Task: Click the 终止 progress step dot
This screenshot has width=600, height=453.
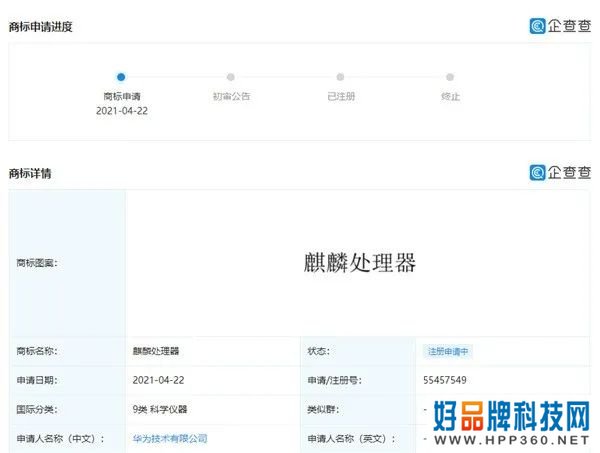Action: pos(450,77)
